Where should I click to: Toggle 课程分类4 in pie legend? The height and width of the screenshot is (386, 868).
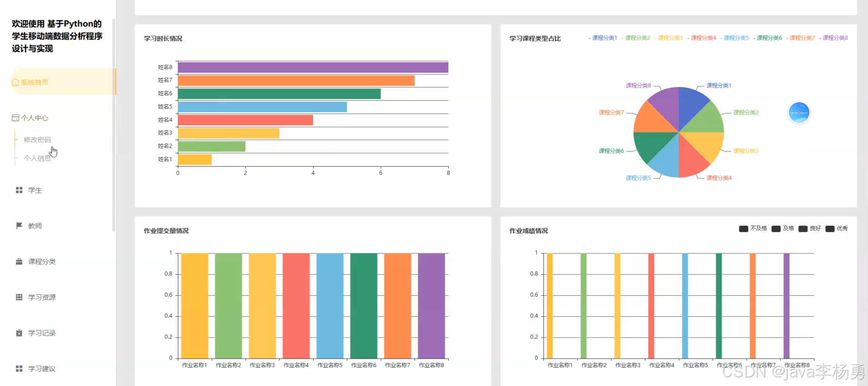coord(701,38)
